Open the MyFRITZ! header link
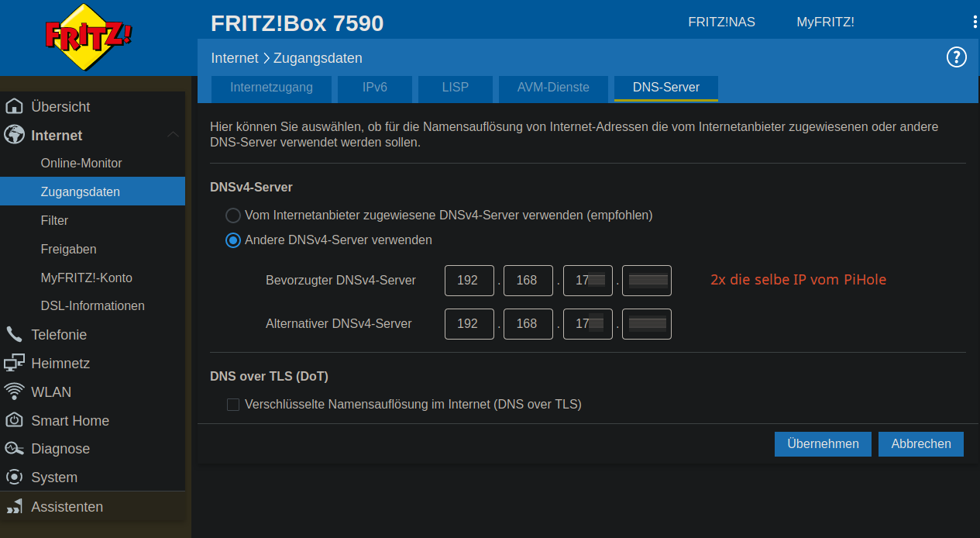Viewport: 980px width, 538px height. pyautogui.click(x=825, y=22)
